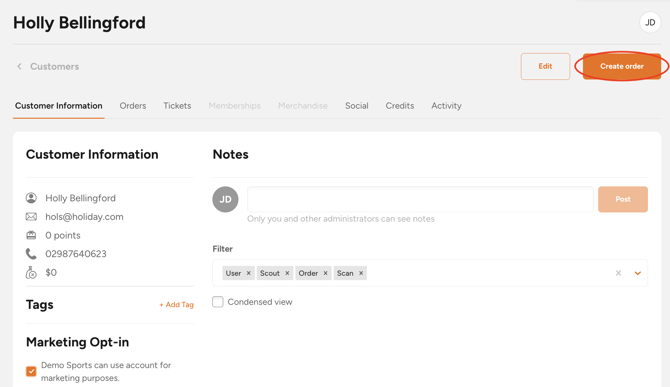The width and height of the screenshot is (670, 387).
Task: Remove the User filter chip
Action: pyautogui.click(x=248, y=273)
